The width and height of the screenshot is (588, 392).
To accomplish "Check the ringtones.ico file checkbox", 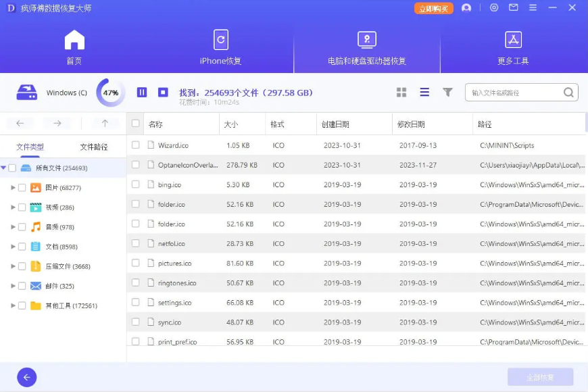I will [x=135, y=283].
